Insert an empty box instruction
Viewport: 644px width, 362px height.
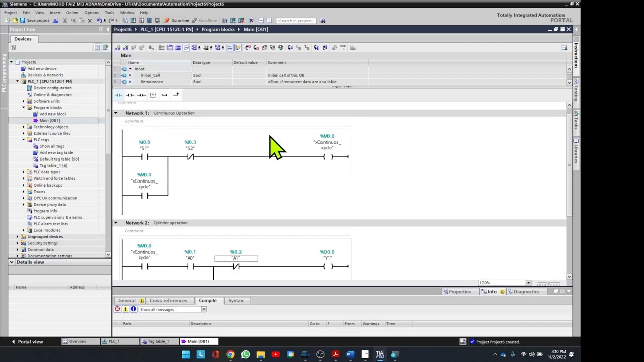[153, 95]
